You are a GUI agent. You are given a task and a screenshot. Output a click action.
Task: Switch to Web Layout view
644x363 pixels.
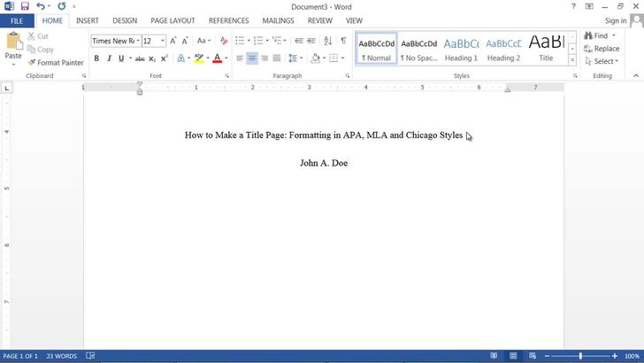pyautogui.click(x=533, y=356)
